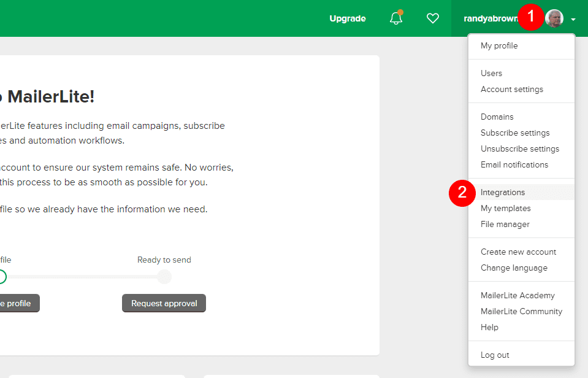This screenshot has width=588, height=378.
Task: Open My profile from the account menu
Action: [x=500, y=45]
